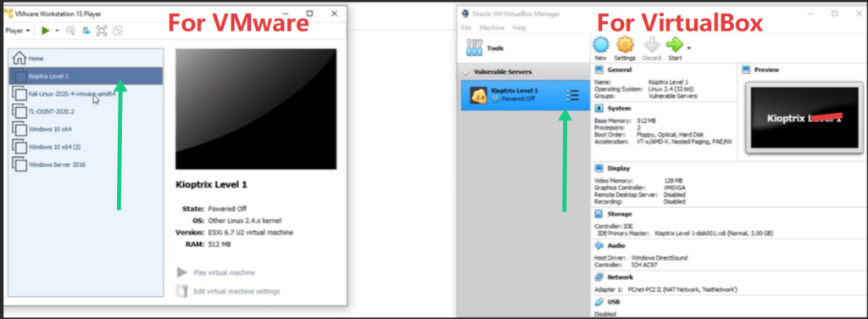Click the Storage section header
Screen dimensions: 868x319
[x=619, y=214]
